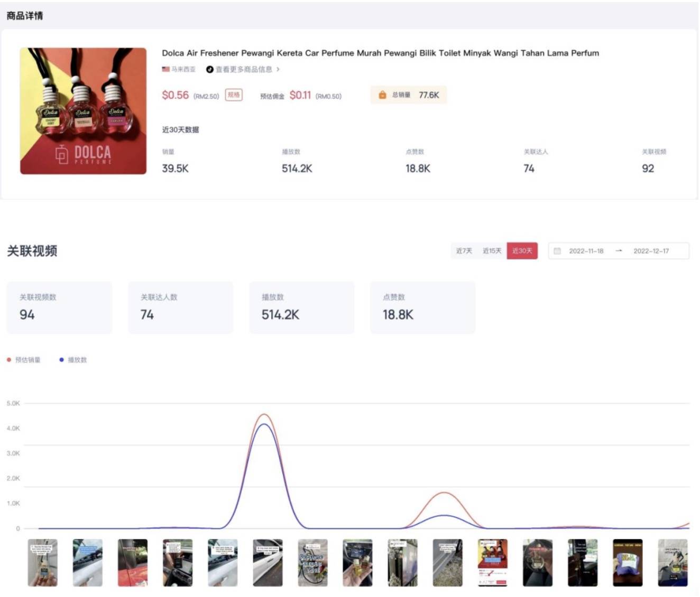Click the start date 2022-11-18
700x597 pixels.
pyautogui.click(x=586, y=251)
